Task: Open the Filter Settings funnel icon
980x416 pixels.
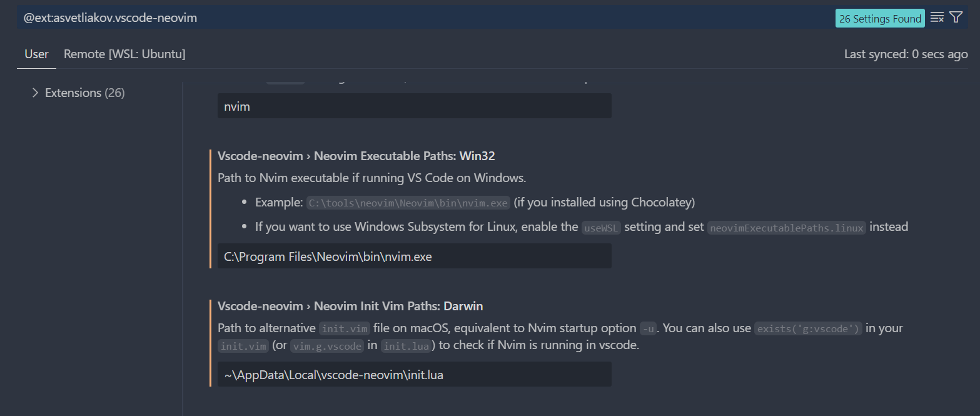Action: point(956,17)
